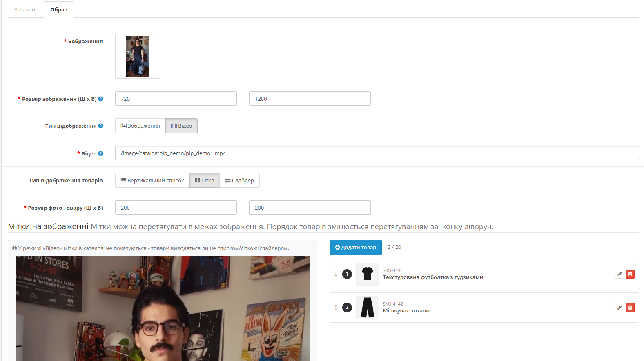Open the t-shirt thumbnail SKU-4141
This screenshot has width=644, height=361.
pos(368,274)
